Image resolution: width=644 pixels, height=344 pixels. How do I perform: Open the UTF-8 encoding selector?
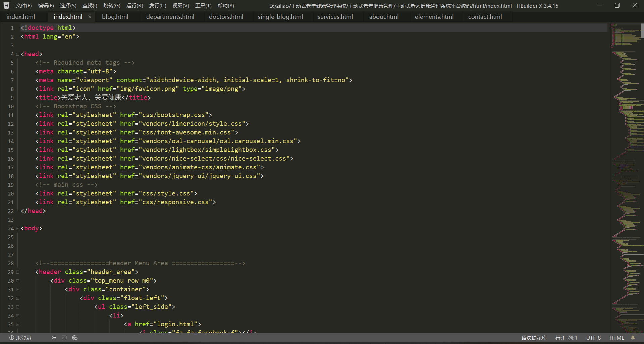593,338
